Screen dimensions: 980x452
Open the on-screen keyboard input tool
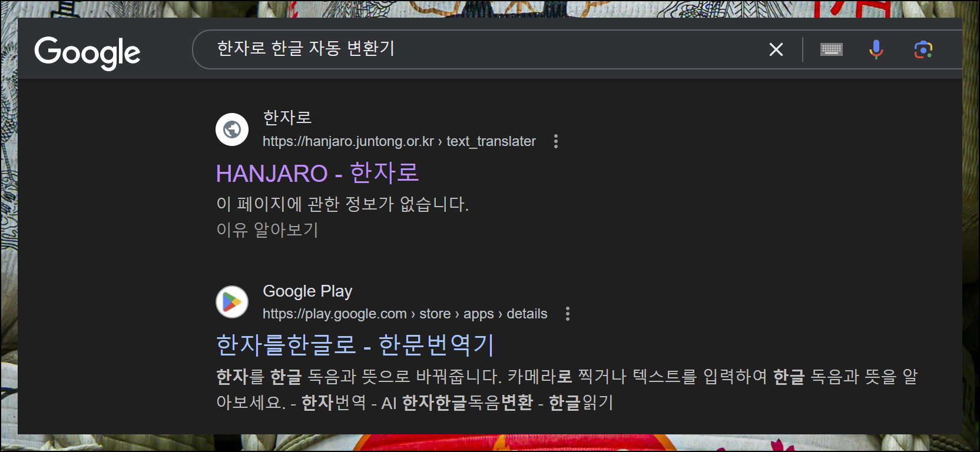coord(831,49)
